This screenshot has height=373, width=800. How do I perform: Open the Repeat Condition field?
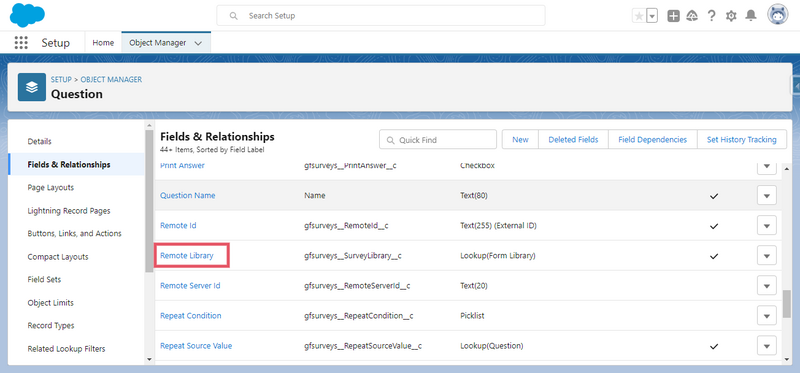pyautogui.click(x=191, y=316)
